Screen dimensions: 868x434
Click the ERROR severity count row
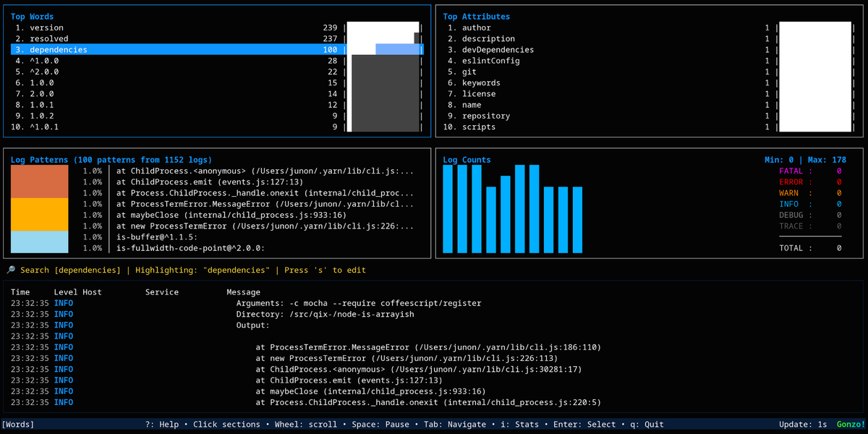tap(810, 182)
